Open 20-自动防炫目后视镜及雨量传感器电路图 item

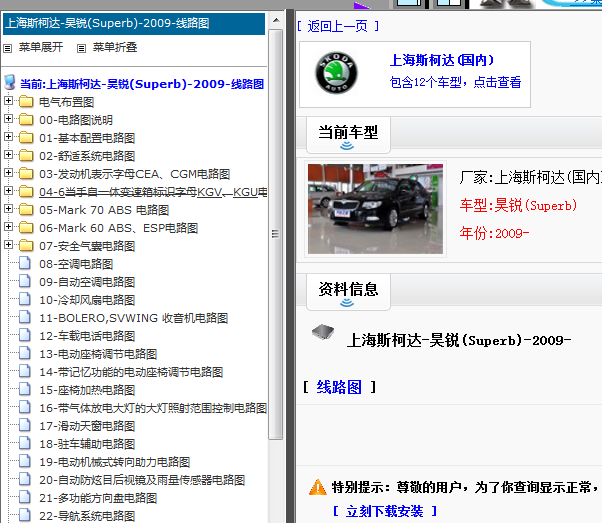pyautogui.click(x=142, y=480)
